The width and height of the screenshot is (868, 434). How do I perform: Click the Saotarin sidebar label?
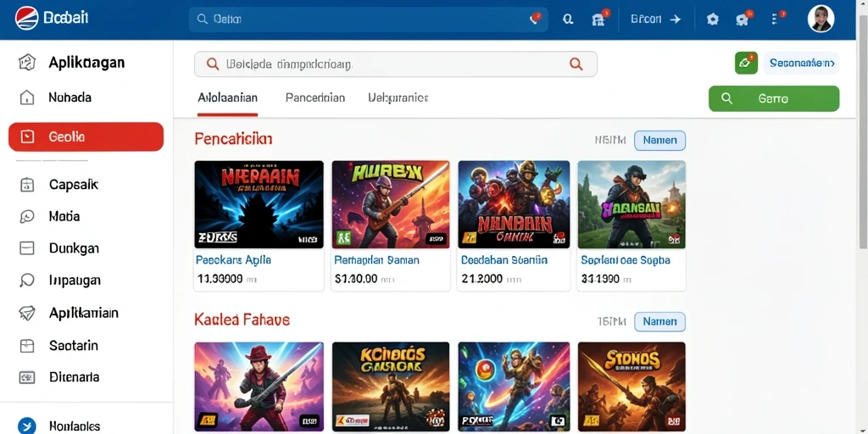click(74, 346)
